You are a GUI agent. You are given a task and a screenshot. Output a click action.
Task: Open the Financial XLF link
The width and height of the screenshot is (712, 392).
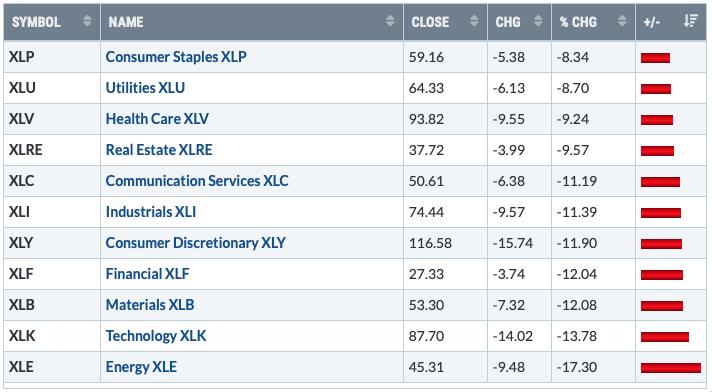pyautogui.click(x=148, y=274)
